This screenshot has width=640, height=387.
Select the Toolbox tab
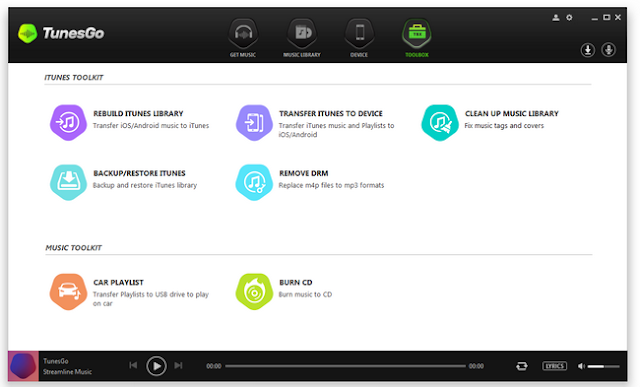(x=417, y=38)
